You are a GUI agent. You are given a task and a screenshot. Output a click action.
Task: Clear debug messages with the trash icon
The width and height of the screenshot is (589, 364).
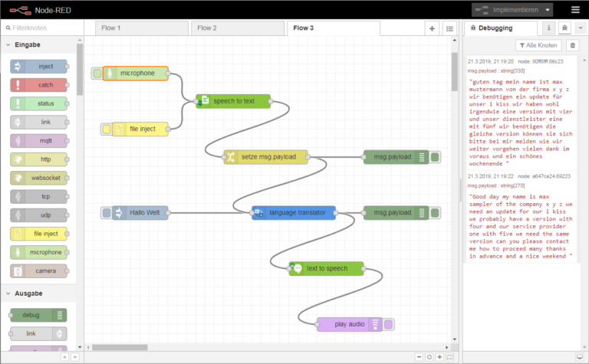coord(572,45)
